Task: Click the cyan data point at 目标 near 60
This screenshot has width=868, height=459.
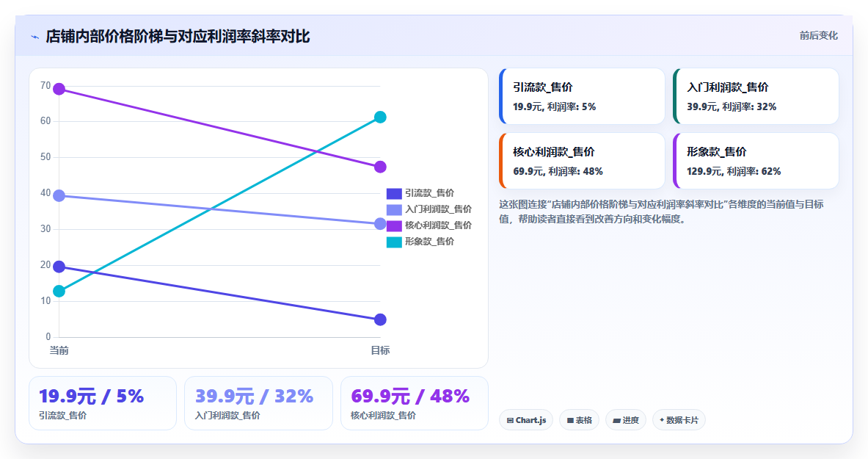Action: 380,117
